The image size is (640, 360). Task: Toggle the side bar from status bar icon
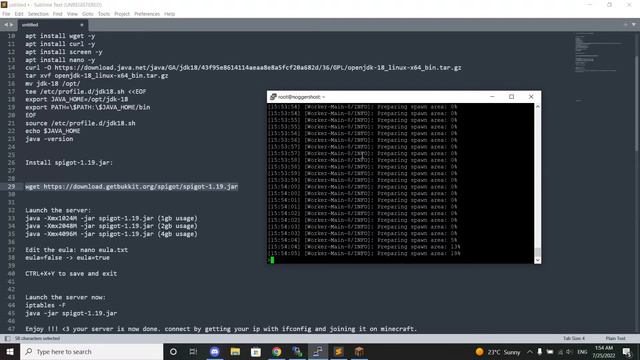tap(7, 338)
